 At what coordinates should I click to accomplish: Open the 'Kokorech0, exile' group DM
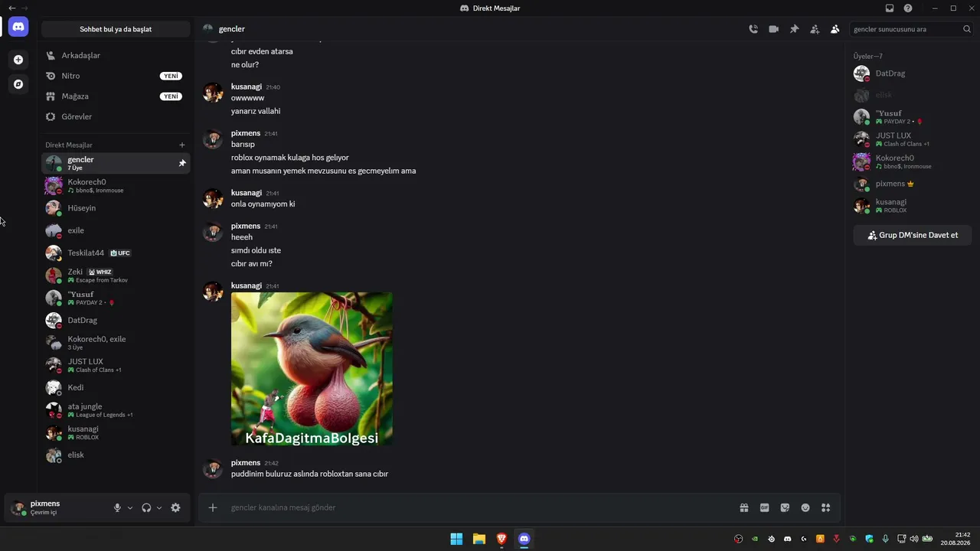point(116,343)
